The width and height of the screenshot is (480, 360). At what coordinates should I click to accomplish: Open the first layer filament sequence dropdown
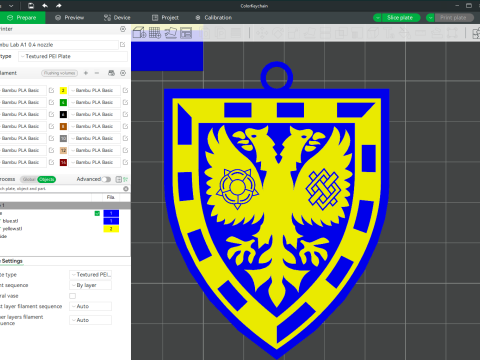coord(90,306)
